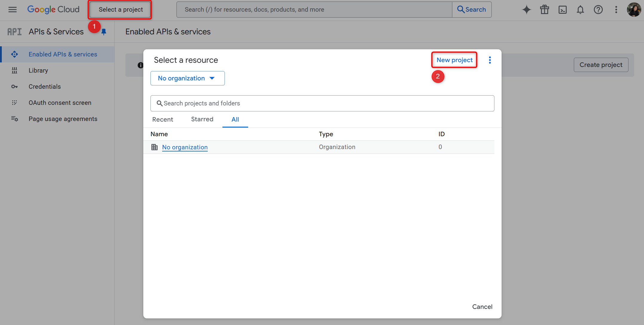This screenshot has height=325, width=644.
Task: Open the Select a project picker
Action: pyautogui.click(x=119, y=9)
